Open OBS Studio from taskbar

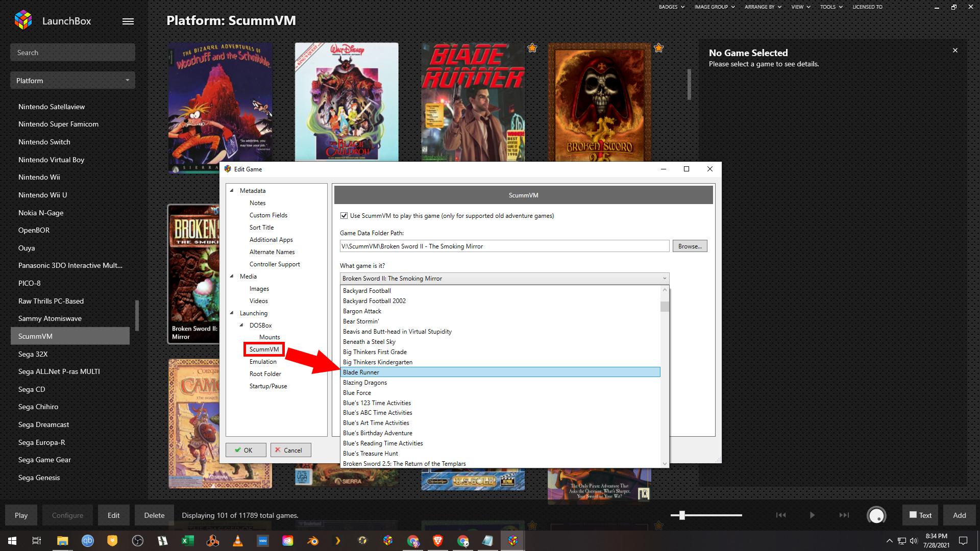point(138,541)
